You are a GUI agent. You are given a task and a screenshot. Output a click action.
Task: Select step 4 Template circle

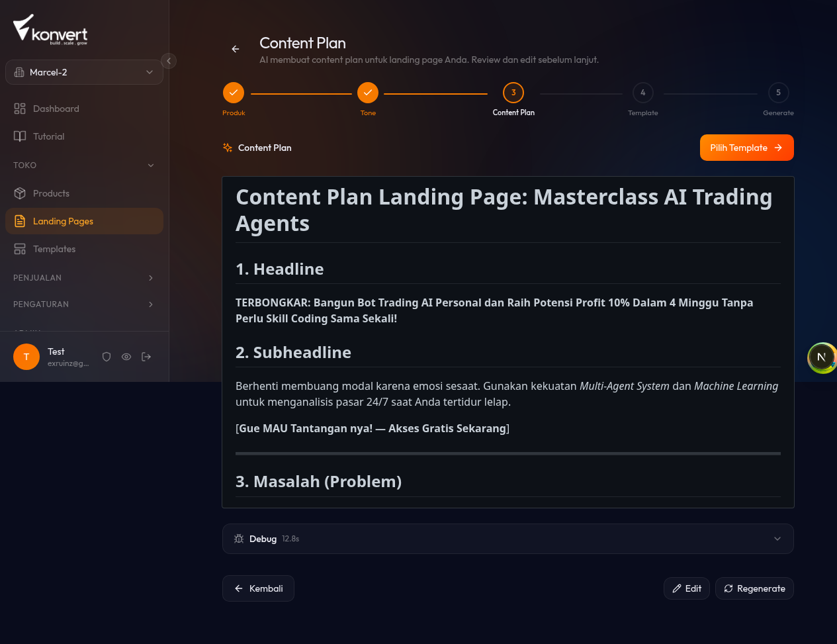[643, 93]
